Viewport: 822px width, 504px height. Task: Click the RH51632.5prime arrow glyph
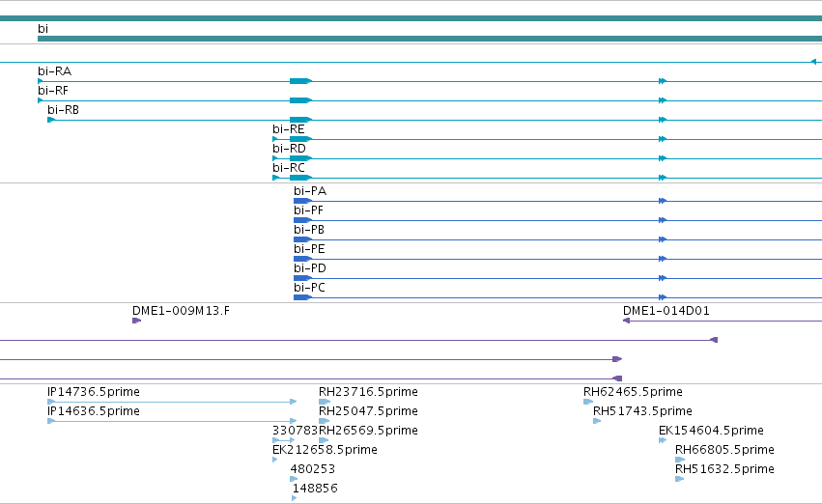(679, 479)
